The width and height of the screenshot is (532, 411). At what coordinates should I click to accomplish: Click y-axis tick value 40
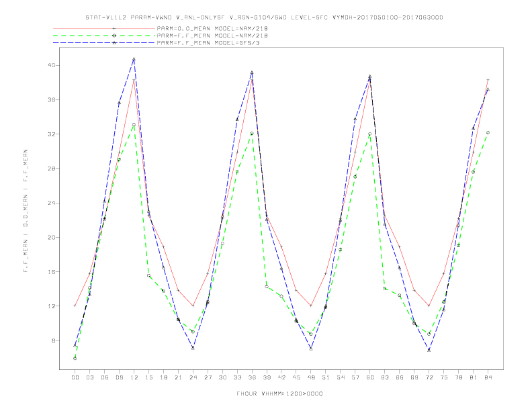pyautogui.click(x=52, y=65)
